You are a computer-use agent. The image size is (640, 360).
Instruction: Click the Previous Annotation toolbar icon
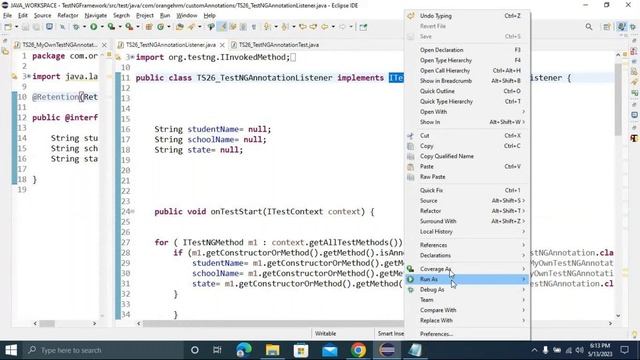284,27
